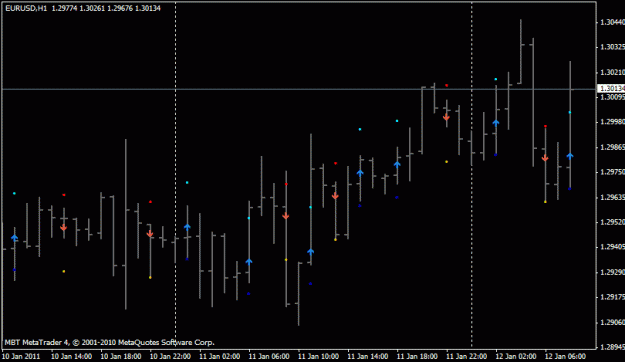Click the blue up arrow at 12 Jan 08:00
This screenshot has height=362, width=625.
pyautogui.click(x=570, y=156)
